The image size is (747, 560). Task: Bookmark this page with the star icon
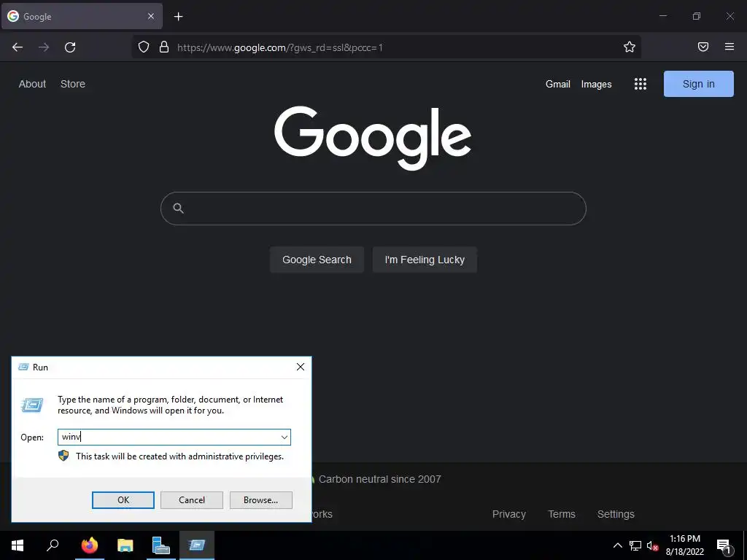tap(630, 47)
